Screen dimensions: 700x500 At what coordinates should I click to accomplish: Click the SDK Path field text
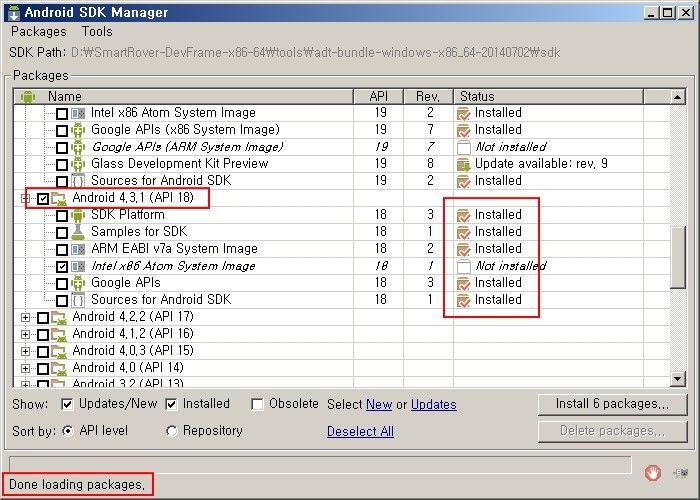pos(315,53)
